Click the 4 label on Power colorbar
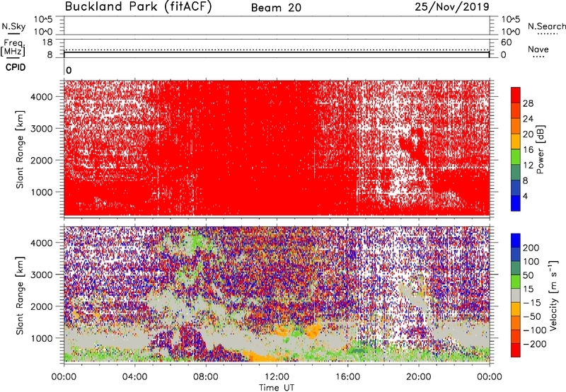The height and width of the screenshot is (392, 566). [525, 196]
